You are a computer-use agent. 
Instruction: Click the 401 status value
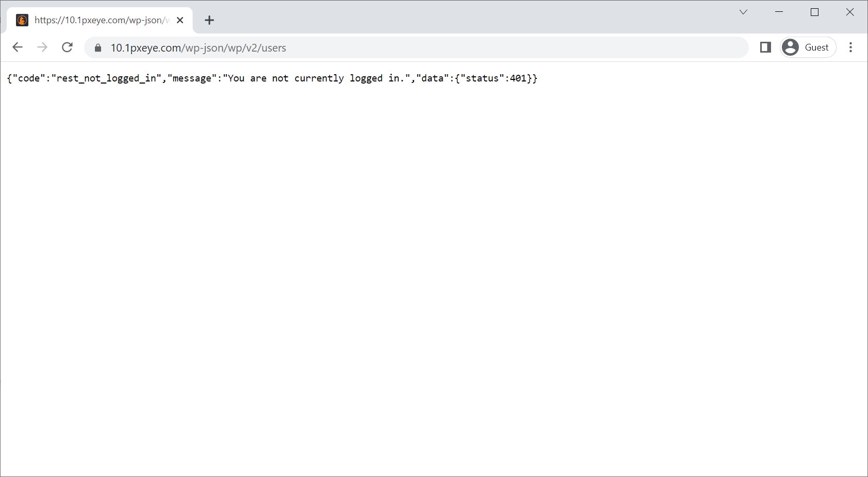[x=518, y=78]
